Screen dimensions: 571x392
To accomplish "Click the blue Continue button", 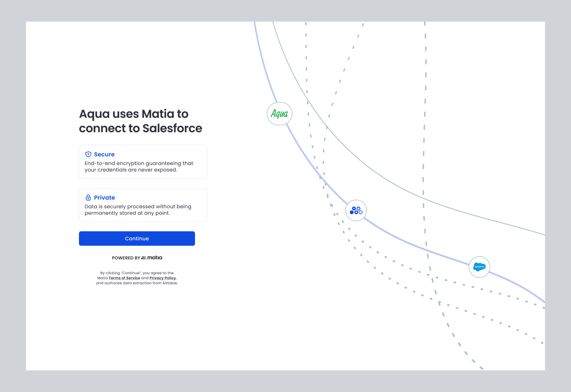I will tap(137, 239).
